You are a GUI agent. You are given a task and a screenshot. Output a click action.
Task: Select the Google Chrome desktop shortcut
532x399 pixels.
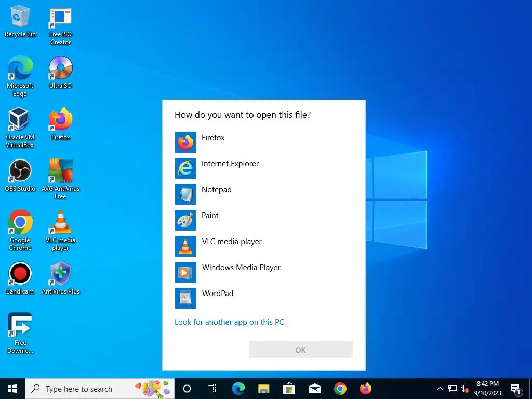(20, 230)
